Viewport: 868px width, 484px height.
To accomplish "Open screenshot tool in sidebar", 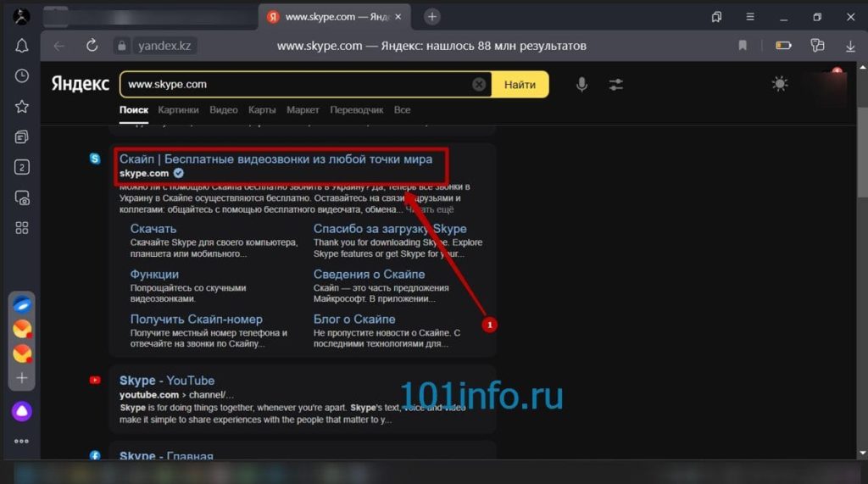I will (22, 197).
